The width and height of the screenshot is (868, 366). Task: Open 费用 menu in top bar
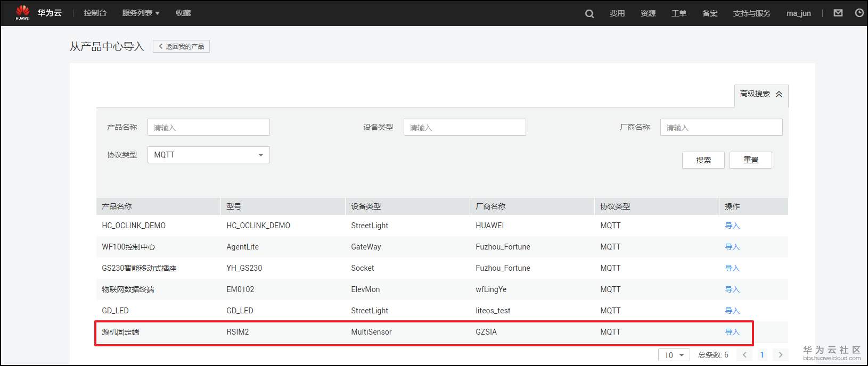coord(617,13)
